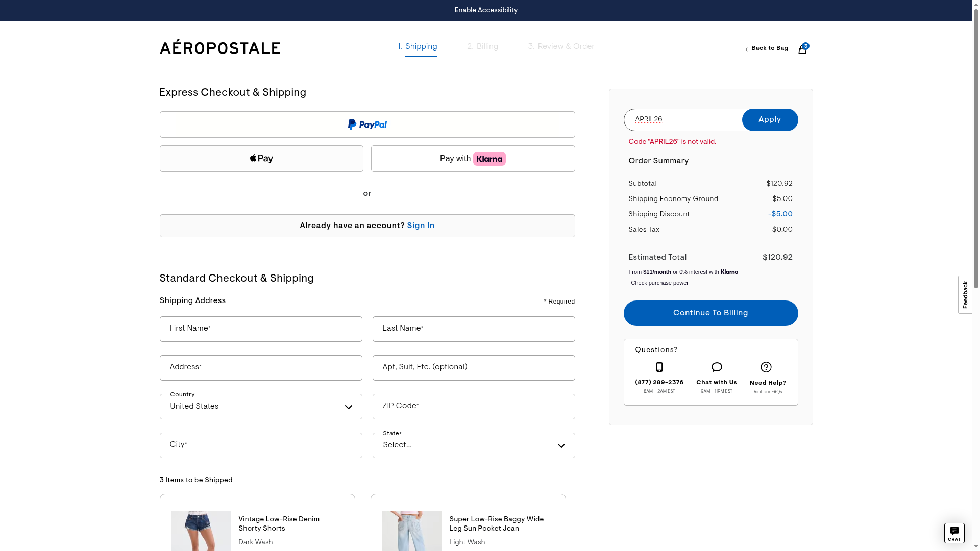Tap the phone icon under Questions

[x=659, y=367]
